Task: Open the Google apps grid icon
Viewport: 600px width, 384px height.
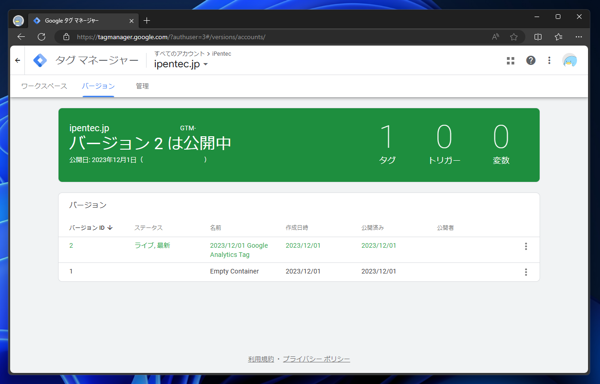Action: [x=510, y=60]
